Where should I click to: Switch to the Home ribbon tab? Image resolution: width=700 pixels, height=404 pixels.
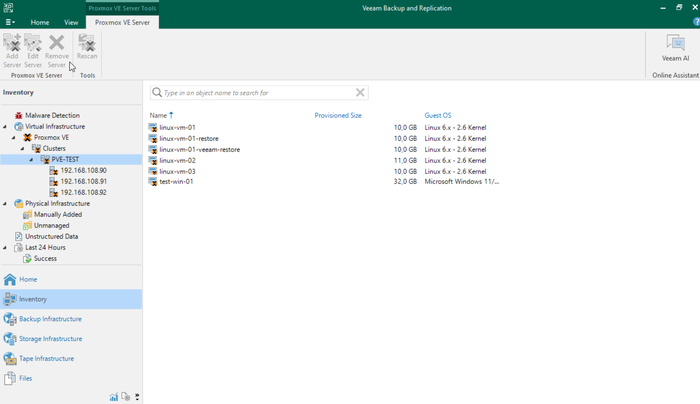pyautogui.click(x=40, y=22)
